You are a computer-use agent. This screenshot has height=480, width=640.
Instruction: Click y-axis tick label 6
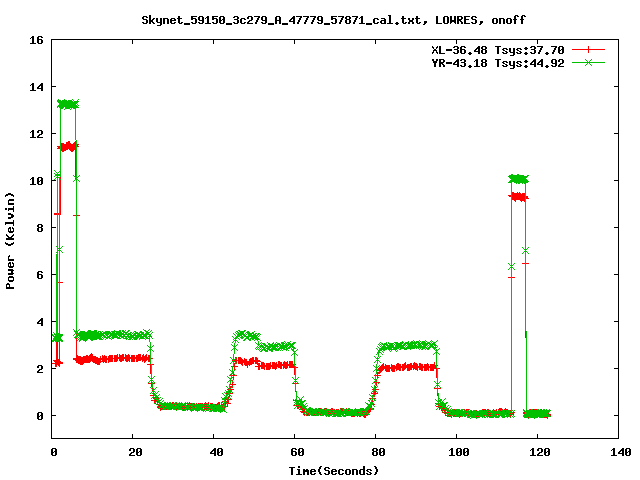pos(40,275)
